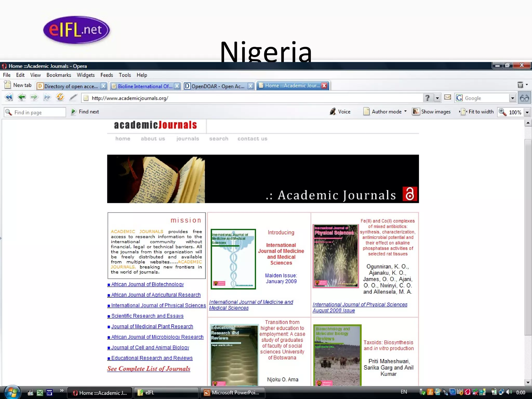532x399 pixels.
Task: Open the View menu
Action: (35, 75)
